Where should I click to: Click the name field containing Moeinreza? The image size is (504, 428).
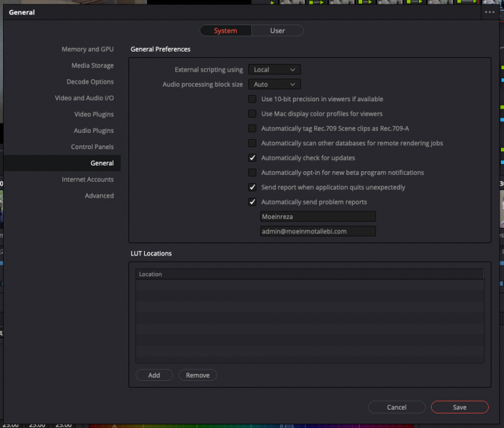[318, 217]
